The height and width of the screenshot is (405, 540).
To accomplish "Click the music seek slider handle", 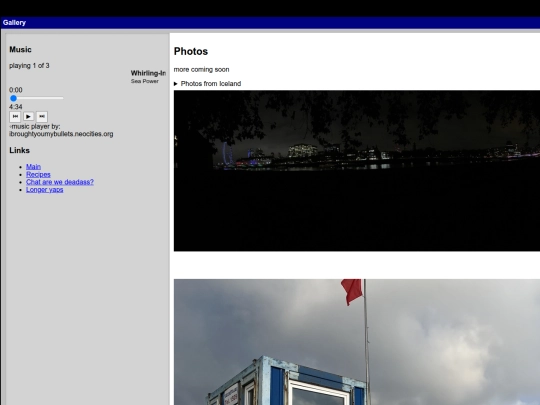I will coord(13,98).
